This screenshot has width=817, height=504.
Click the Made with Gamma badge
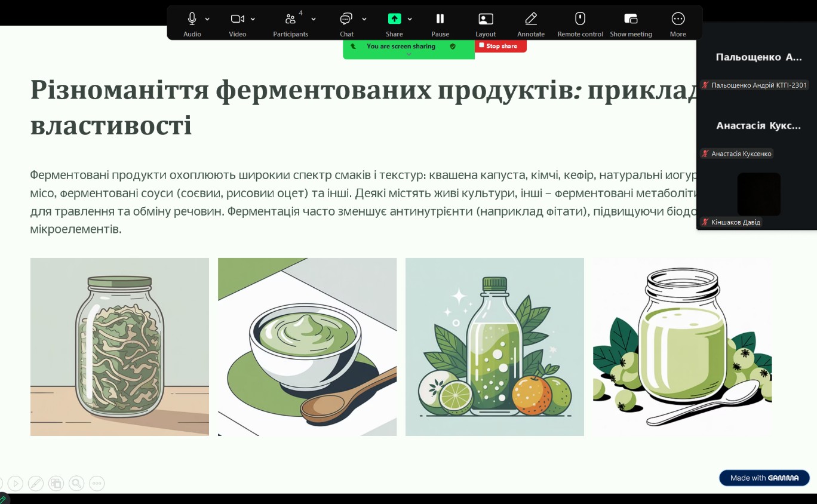pyautogui.click(x=764, y=478)
